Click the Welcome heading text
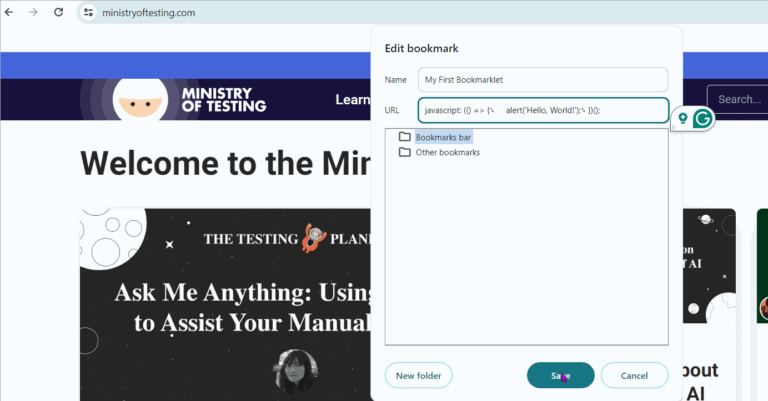The height and width of the screenshot is (401, 768). click(x=225, y=163)
